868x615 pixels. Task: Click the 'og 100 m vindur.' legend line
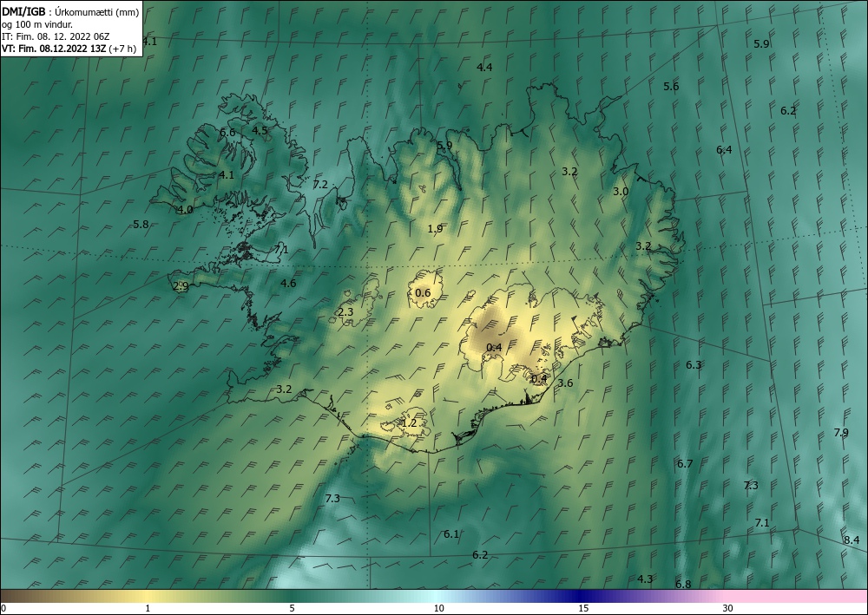(x=37, y=25)
